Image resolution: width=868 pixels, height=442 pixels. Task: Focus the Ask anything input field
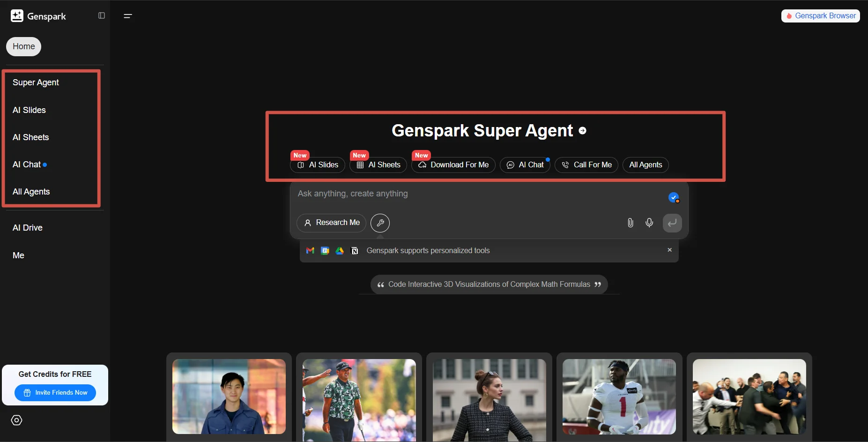click(x=478, y=194)
